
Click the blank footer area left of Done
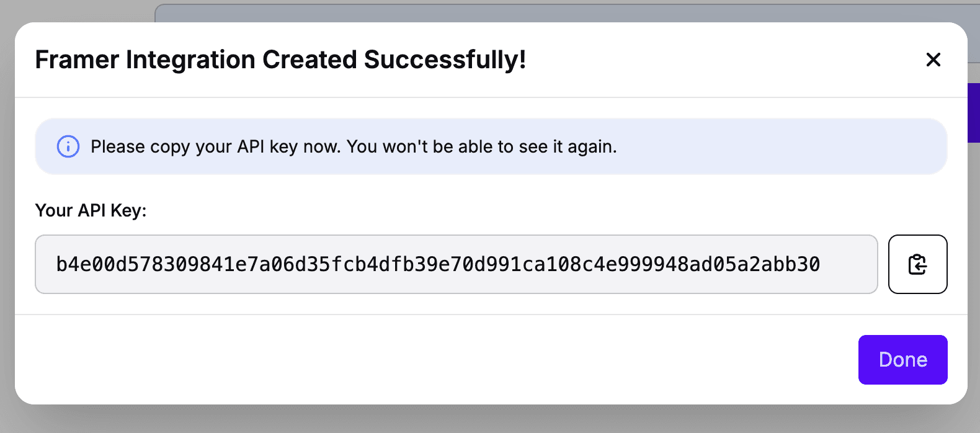[434, 360]
